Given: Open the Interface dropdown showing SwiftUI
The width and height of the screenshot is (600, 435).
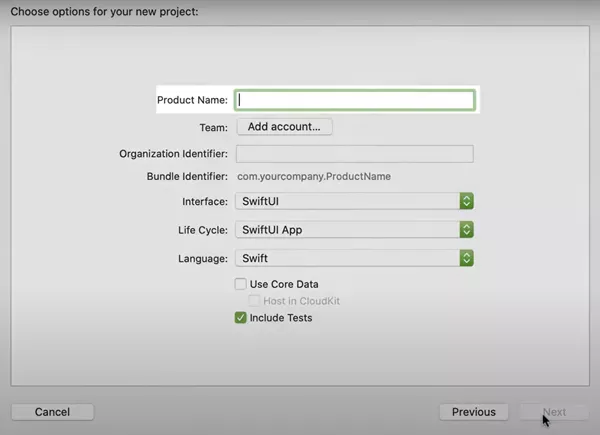Looking at the screenshot, I should pyautogui.click(x=355, y=201).
